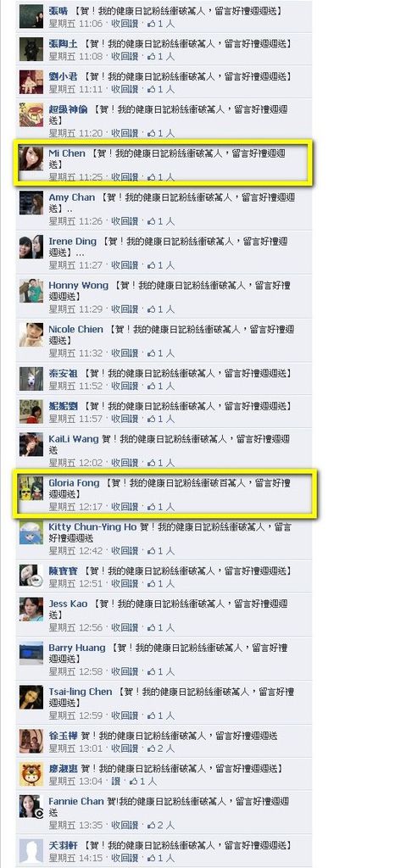Open Honny Wong's profile link
This screenshot has width=395, height=868.
click(x=79, y=285)
